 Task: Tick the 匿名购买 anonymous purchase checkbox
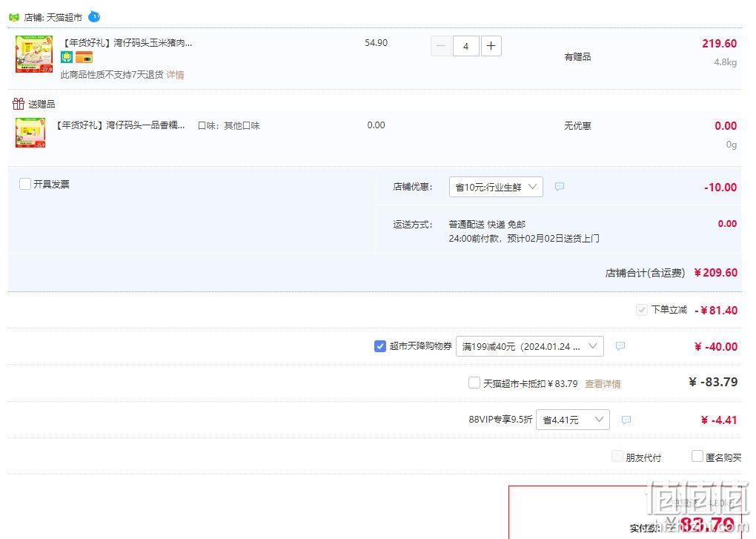697,456
